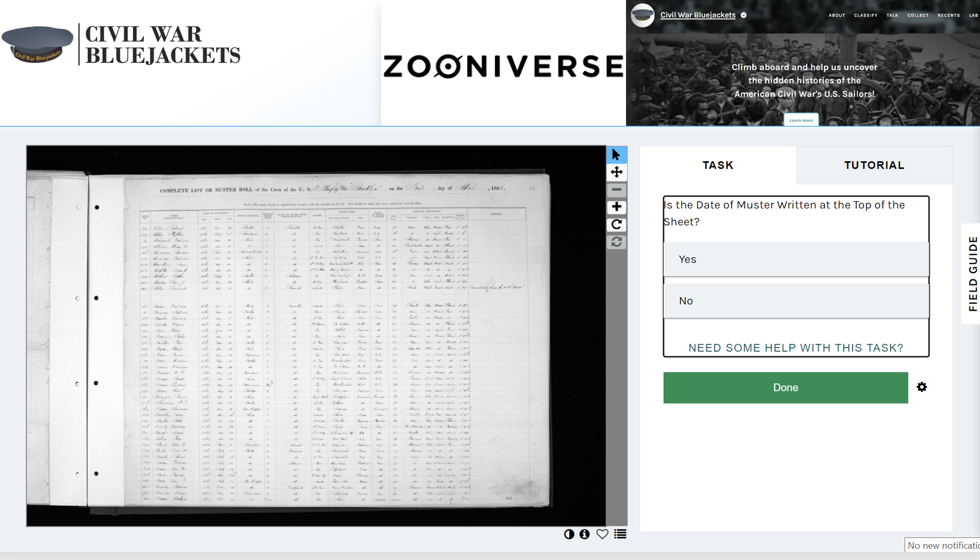Click the muster roll document image
980x560 pixels.
316,336
